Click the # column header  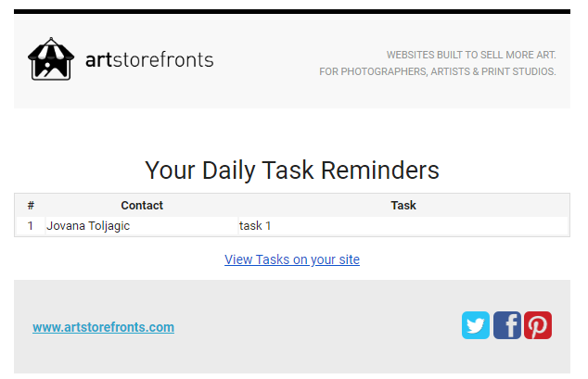31,205
